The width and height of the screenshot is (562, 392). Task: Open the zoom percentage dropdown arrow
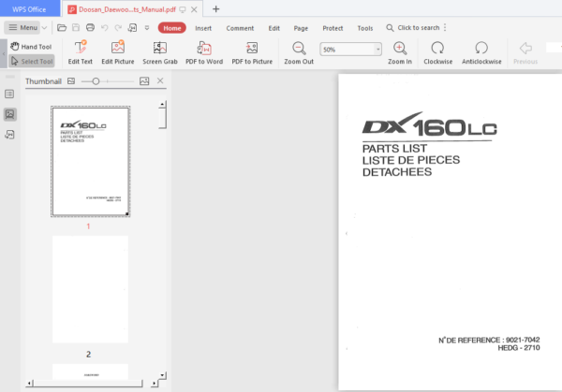[x=377, y=50]
